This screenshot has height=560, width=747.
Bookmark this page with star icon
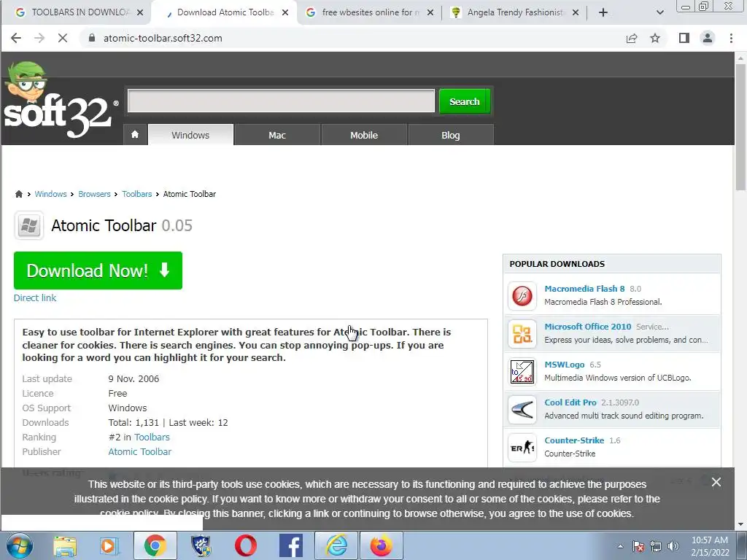[x=655, y=38]
